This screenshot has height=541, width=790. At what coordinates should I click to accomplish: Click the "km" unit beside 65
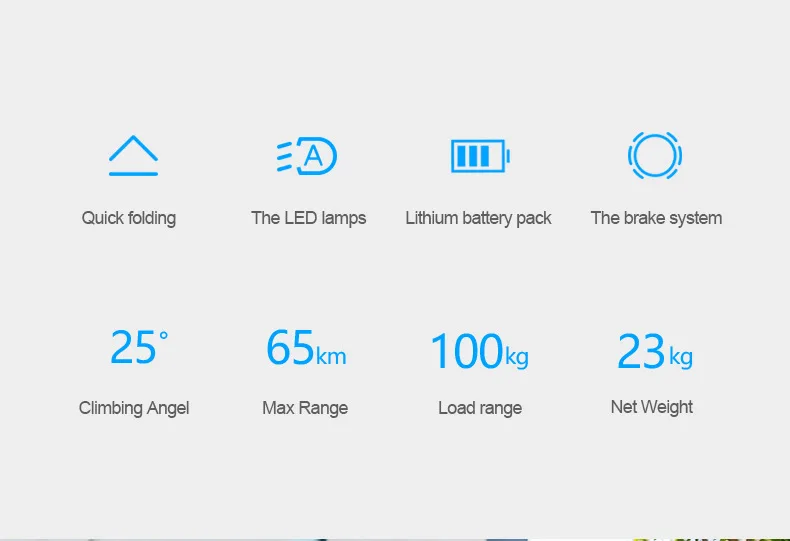(331, 356)
